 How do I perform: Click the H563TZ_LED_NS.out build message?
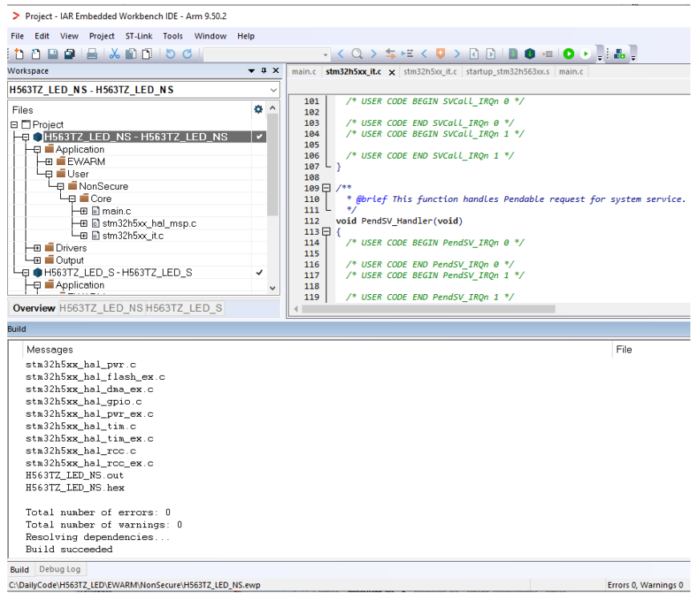[x=75, y=476]
